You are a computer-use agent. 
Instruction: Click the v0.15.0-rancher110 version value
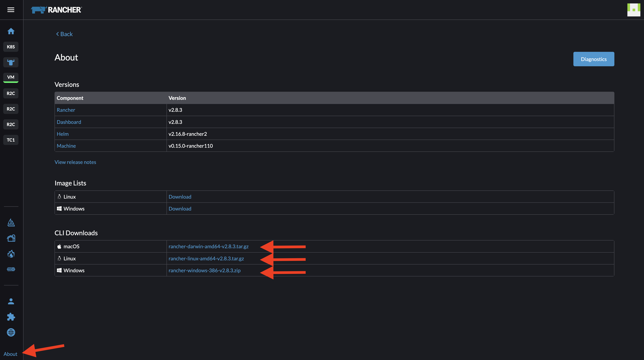click(x=191, y=146)
